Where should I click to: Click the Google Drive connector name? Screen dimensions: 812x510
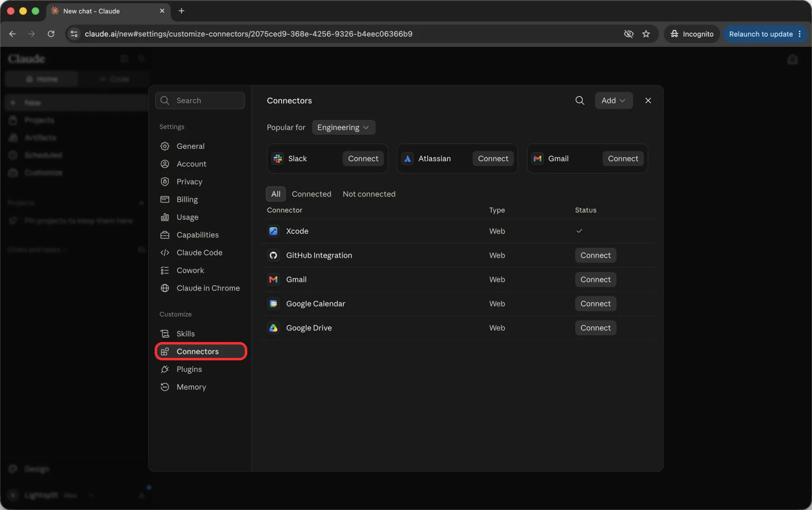pyautogui.click(x=309, y=328)
